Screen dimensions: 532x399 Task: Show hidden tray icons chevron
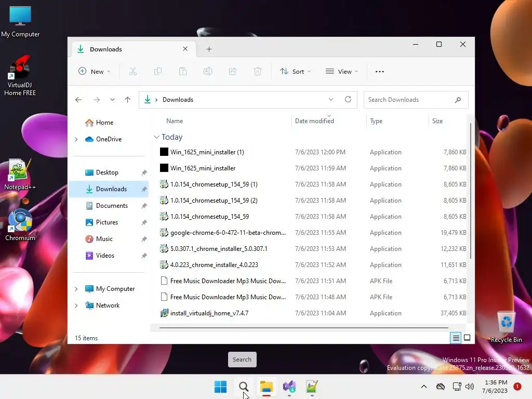coord(424,387)
